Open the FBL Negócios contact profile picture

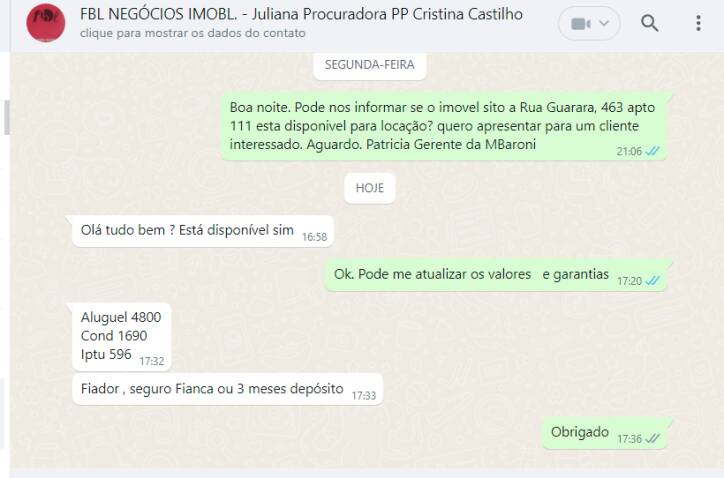tap(46, 23)
